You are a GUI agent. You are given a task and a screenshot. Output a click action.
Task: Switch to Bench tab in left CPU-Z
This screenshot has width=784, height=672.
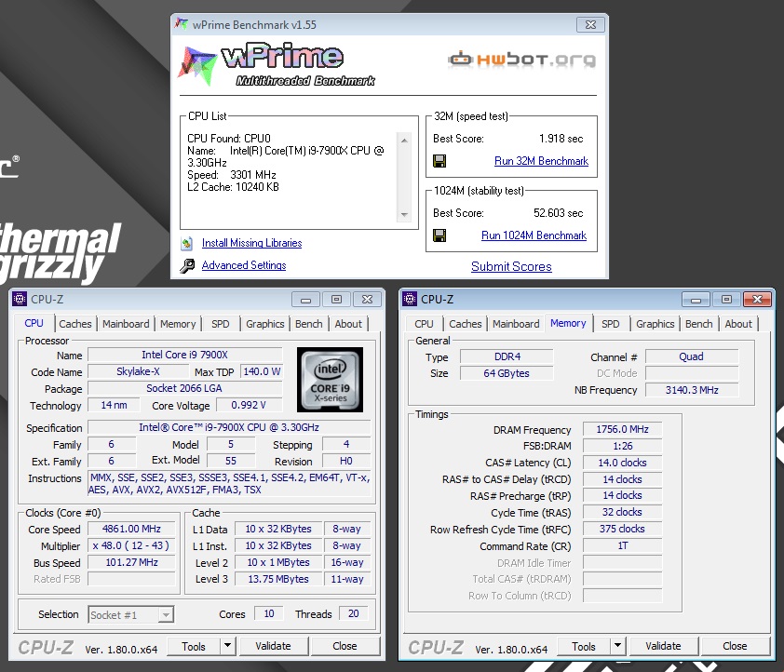point(308,324)
